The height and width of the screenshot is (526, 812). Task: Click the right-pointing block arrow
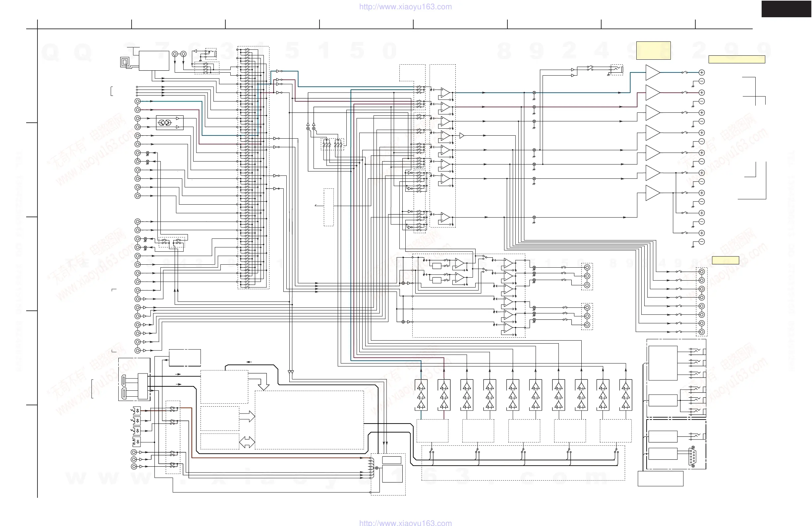pos(247,417)
